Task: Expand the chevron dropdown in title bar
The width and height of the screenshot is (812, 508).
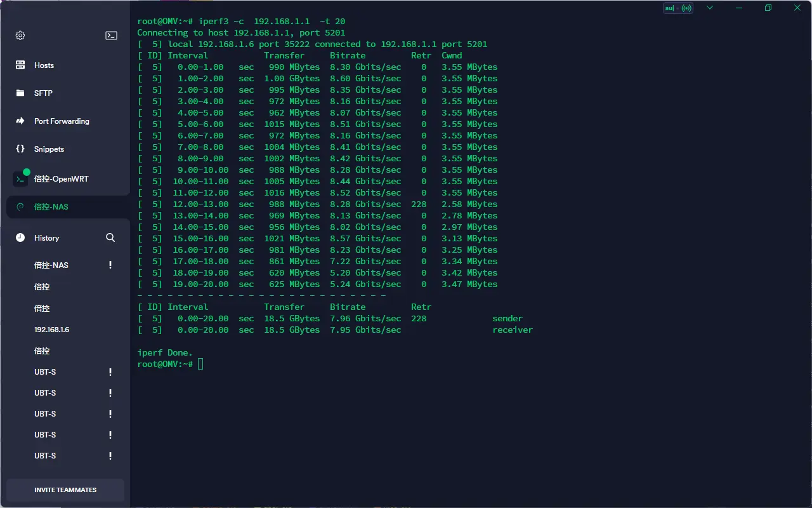Action: [x=710, y=8]
